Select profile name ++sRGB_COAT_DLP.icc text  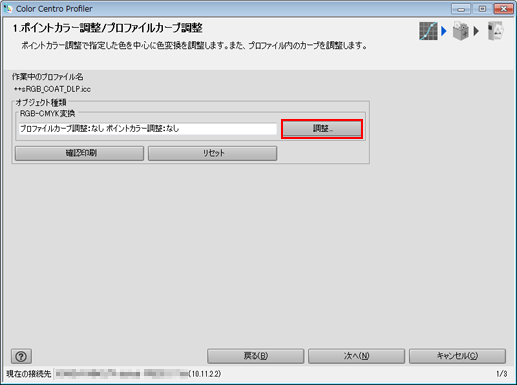(x=52, y=89)
